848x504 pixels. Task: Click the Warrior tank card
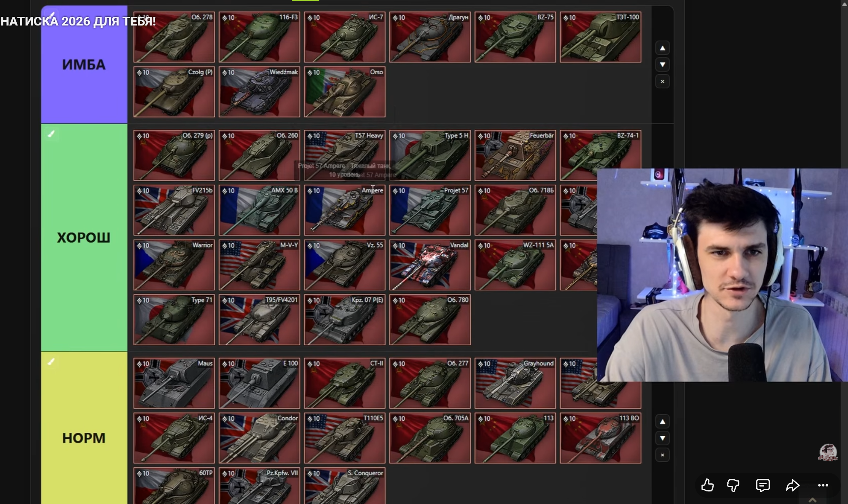174,265
